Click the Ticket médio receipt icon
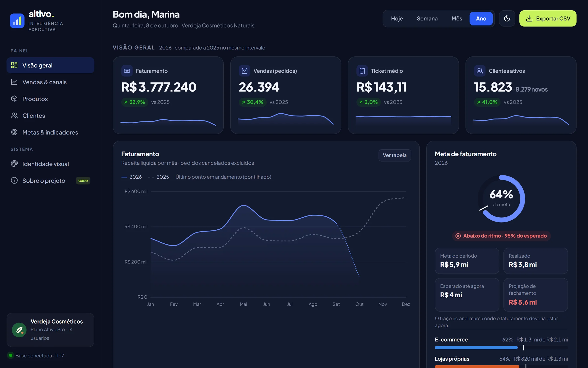 [x=362, y=71]
